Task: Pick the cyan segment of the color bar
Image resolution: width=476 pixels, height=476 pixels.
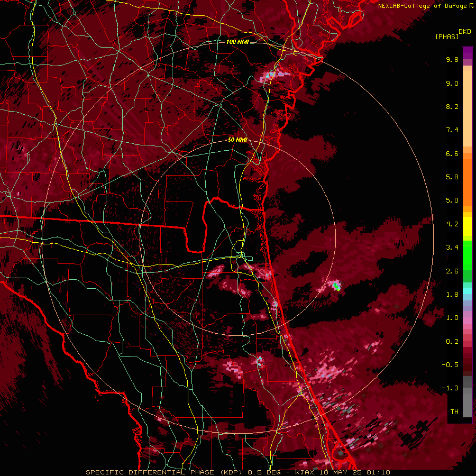Action: 467,291
